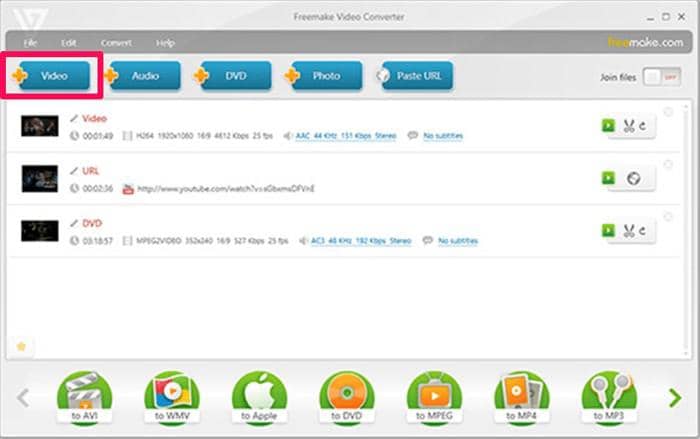Convert to MPEG format
The width and height of the screenshot is (700, 439).
(434, 397)
